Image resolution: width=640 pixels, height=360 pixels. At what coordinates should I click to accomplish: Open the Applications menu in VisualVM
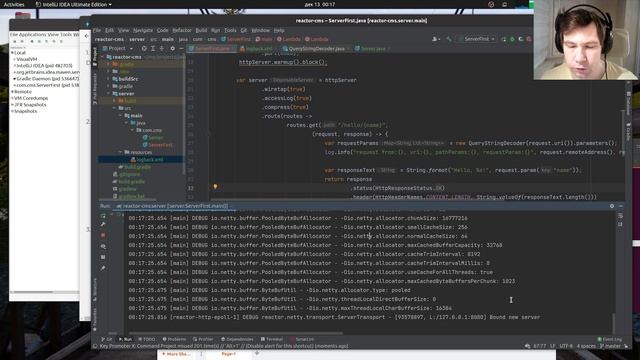pyautogui.click(x=32, y=35)
